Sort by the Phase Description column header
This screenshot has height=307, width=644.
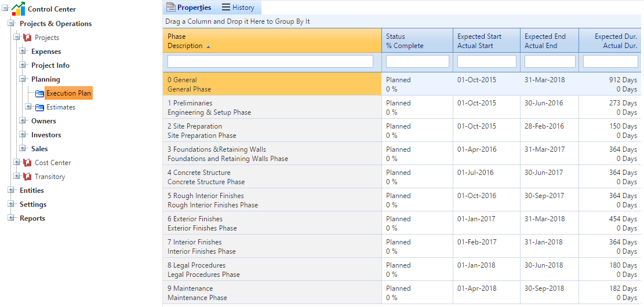pyautogui.click(x=272, y=41)
